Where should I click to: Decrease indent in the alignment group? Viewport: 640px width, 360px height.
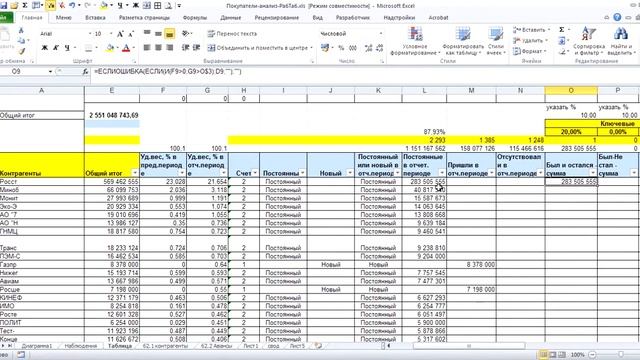click(185, 48)
